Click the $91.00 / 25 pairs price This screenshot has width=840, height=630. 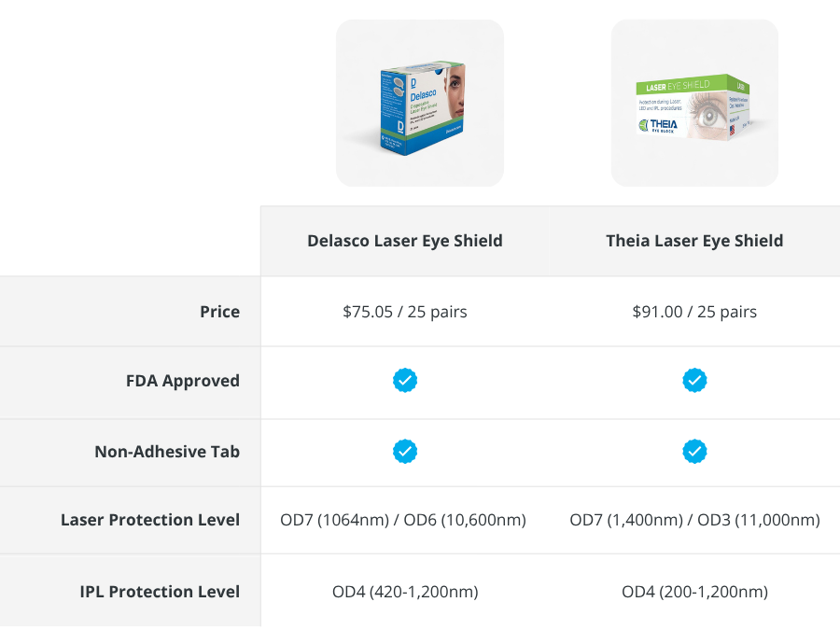pyautogui.click(x=694, y=312)
